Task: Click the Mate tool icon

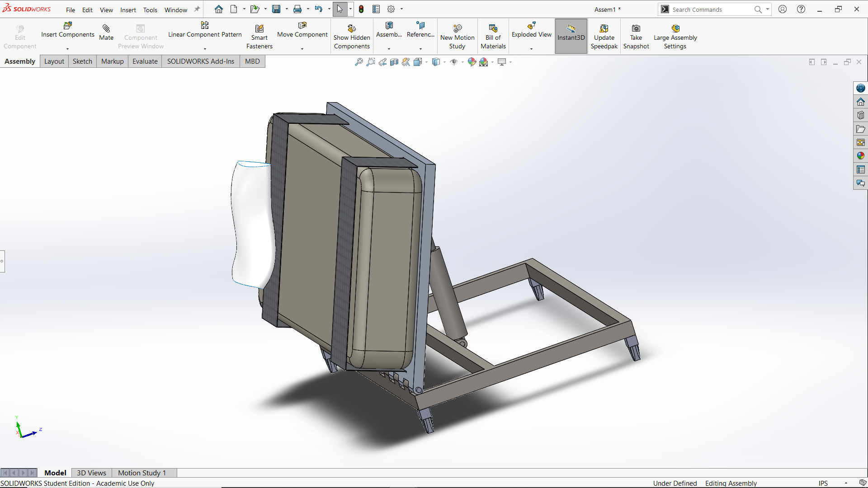Action: (x=106, y=29)
